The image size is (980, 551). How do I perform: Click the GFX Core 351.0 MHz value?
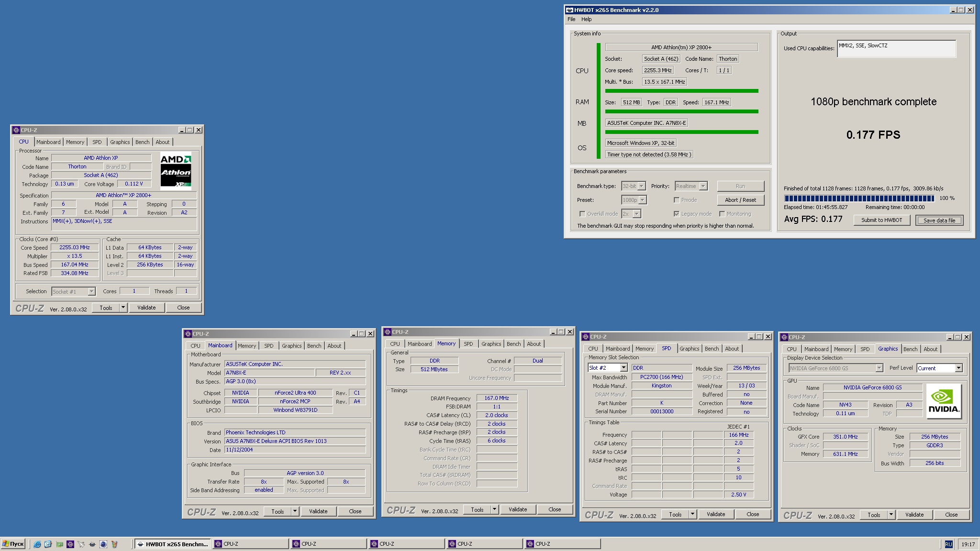pos(846,437)
